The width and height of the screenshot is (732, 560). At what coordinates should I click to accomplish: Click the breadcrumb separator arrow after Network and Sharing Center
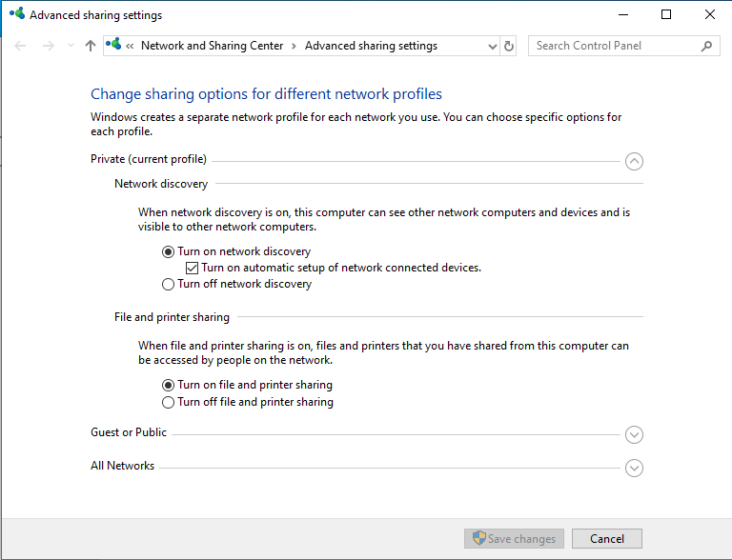pos(294,47)
